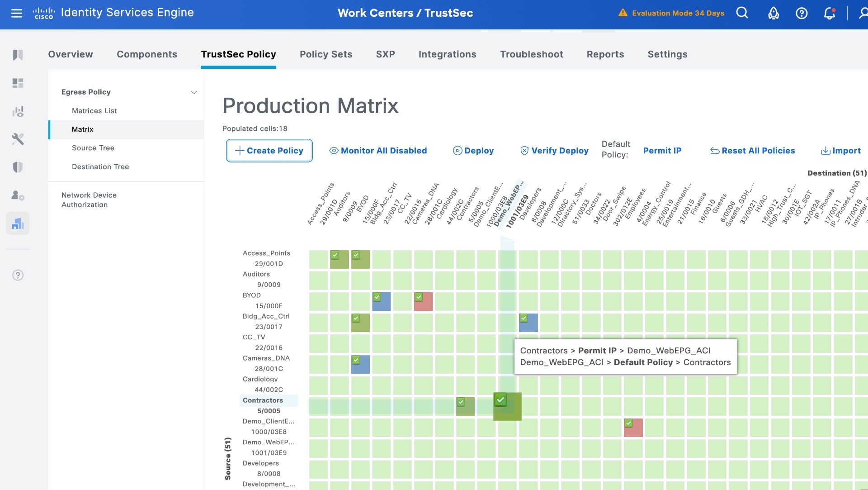Click the shield policy icon in sidebar
The width and height of the screenshot is (868, 490).
pos(18,167)
